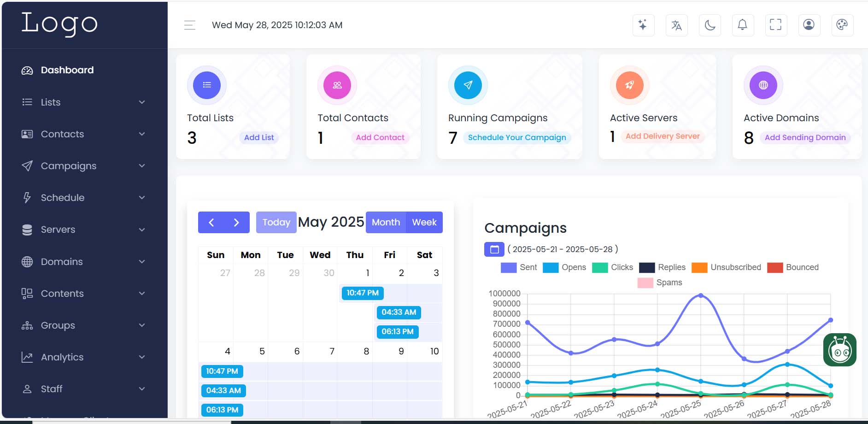Open the user profile icon
This screenshot has width=868, height=424.
pyautogui.click(x=809, y=25)
